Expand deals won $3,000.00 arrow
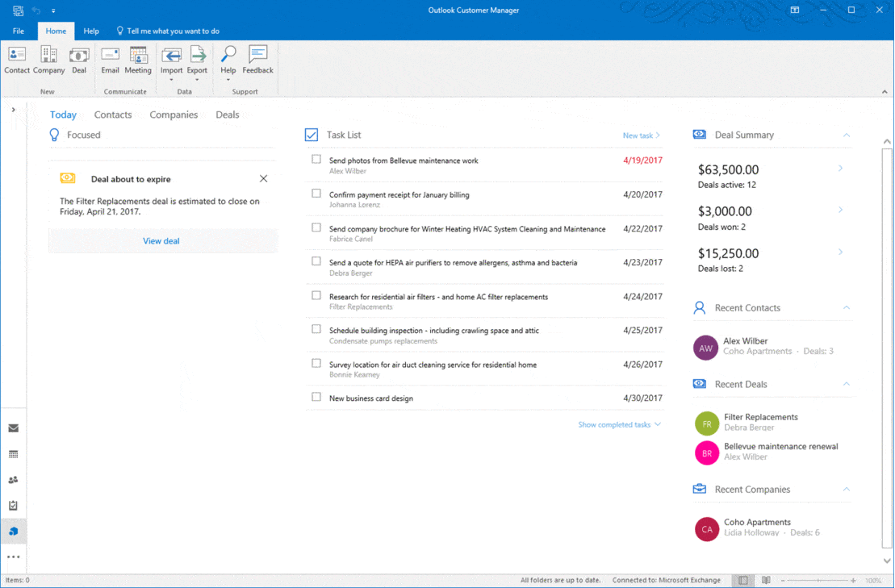Image resolution: width=895 pixels, height=588 pixels. click(840, 210)
